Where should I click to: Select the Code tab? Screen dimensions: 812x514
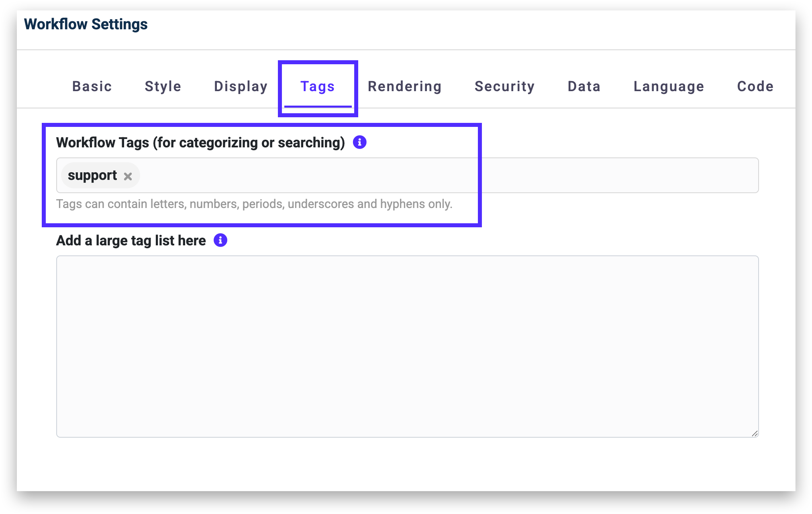coord(755,86)
